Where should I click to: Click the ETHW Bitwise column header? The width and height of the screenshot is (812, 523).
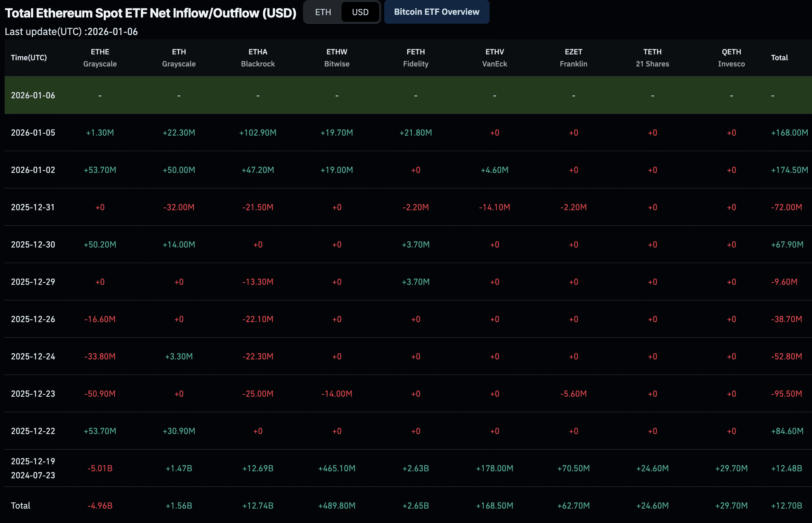pos(336,58)
